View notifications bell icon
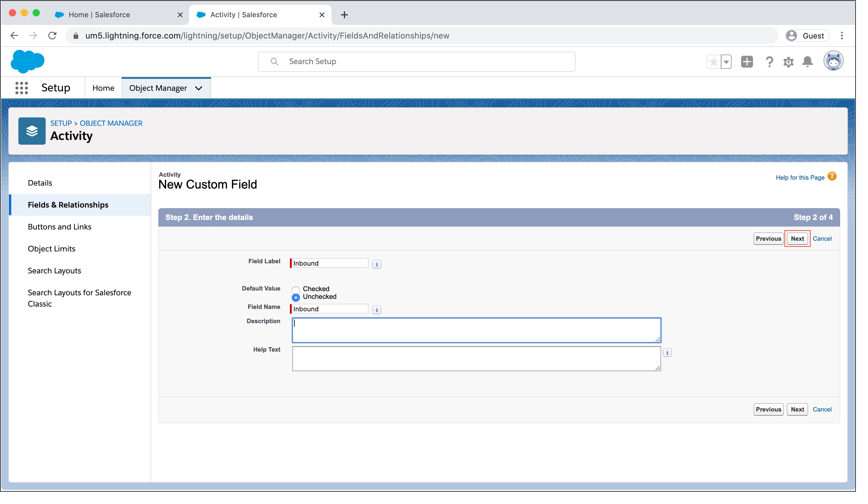The height and width of the screenshot is (504, 868). tap(808, 62)
